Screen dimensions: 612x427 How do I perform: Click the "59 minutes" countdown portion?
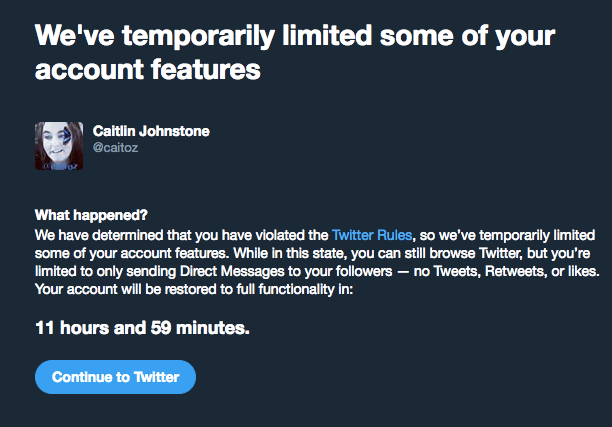click(199, 327)
